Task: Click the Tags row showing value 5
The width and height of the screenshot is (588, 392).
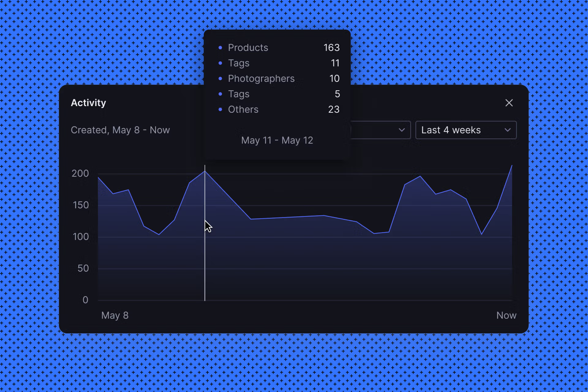Action: [239, 94]
